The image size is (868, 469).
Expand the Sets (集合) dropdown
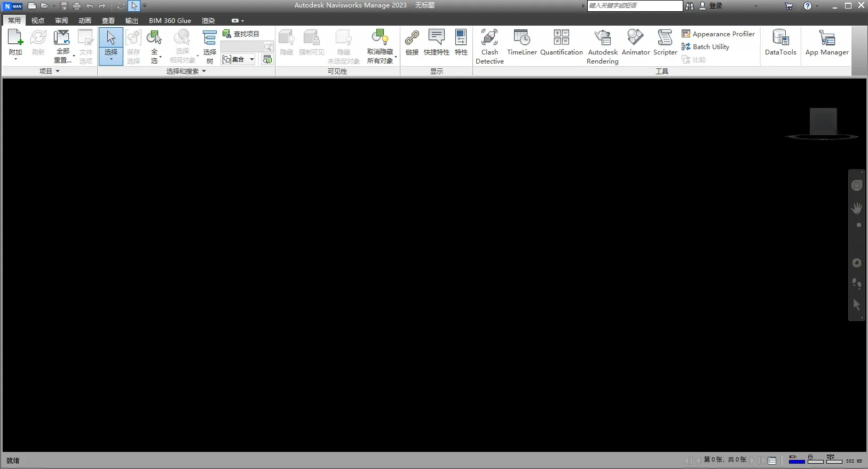click(251, 59)
